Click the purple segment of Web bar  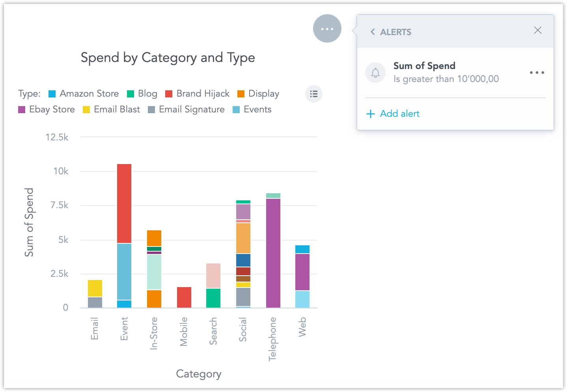(302, 272)
